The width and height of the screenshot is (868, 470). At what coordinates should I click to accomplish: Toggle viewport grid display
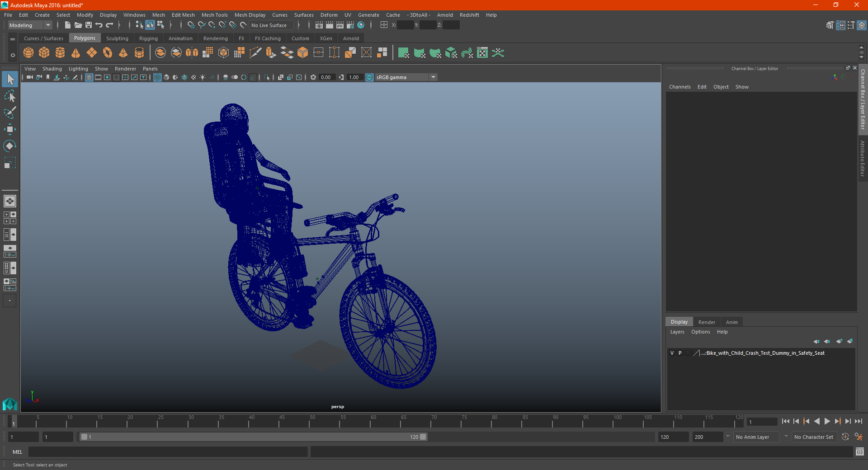coord(89,77)
